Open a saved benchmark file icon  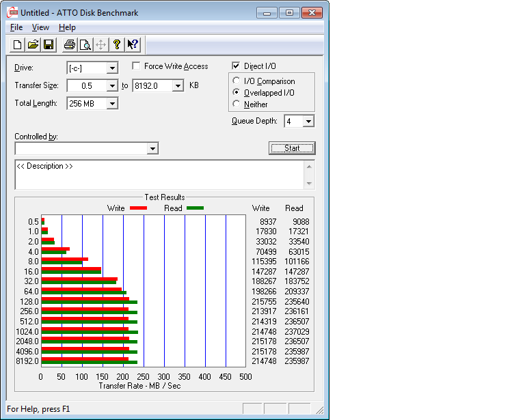click(33, 44)
